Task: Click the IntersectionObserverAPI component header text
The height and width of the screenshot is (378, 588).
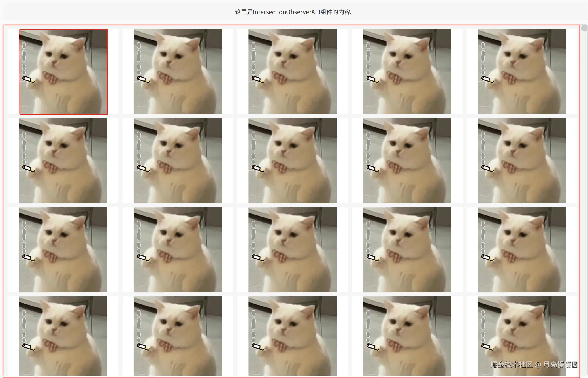Action: pyautogui.click(x=294, y=12)
